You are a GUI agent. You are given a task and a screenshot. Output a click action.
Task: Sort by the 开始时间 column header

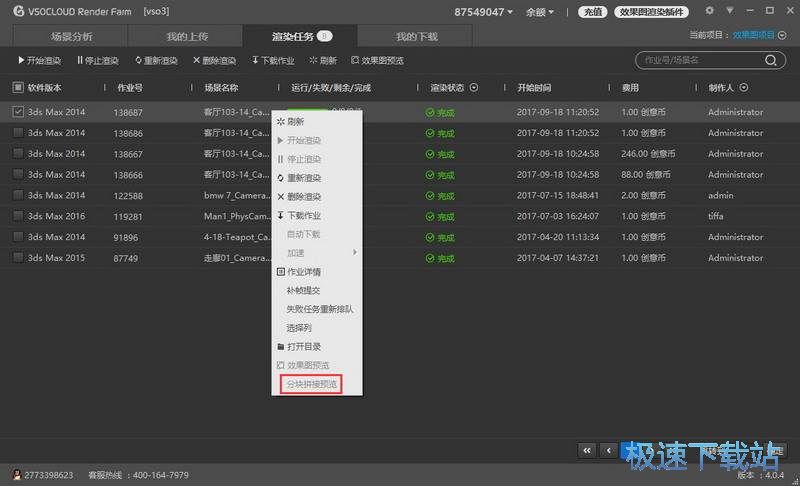click(534, 88)
